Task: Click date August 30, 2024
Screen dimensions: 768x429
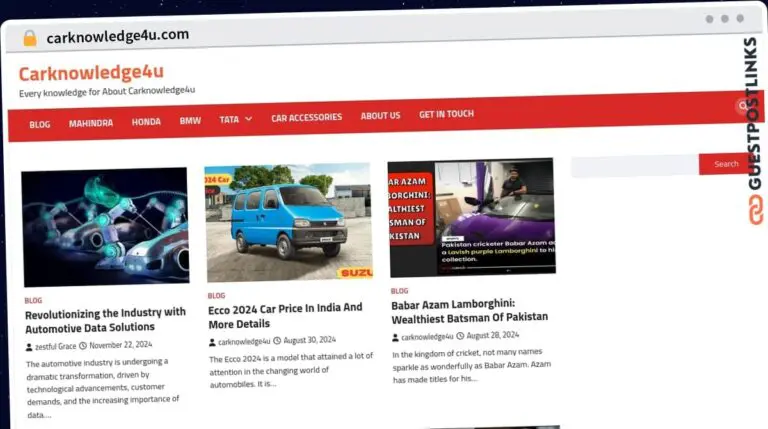Action: [x=310, y=340]
